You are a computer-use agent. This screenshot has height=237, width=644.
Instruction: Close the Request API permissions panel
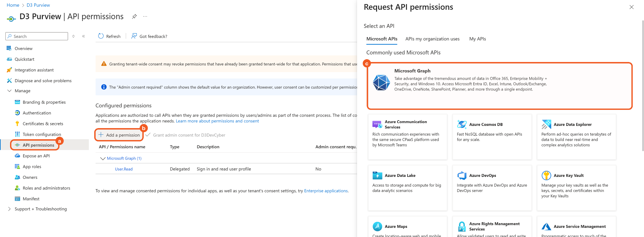point(631,7)
